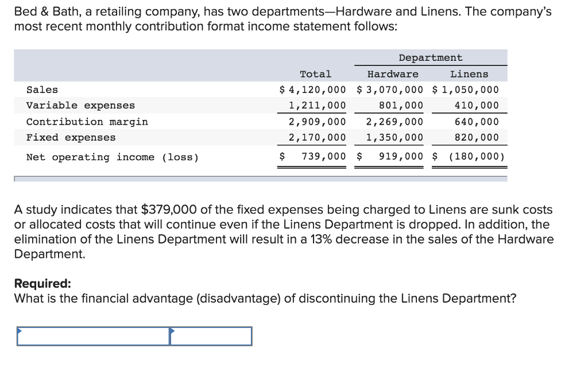Click the Total sales value $4,120,000
Image resolution: width=588 pixels, height=379 pixels.
pyautogui.click(x=313, y=90)
